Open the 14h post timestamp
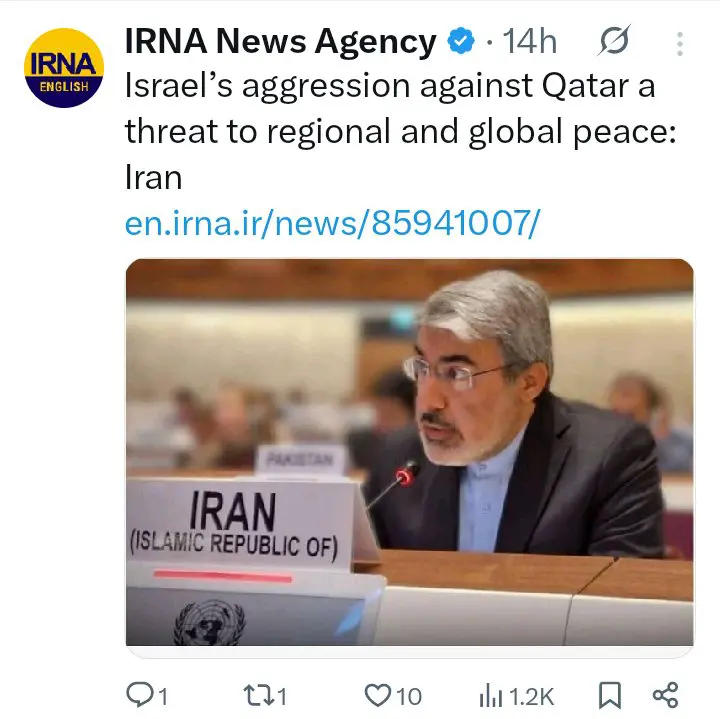 (529, 42)
